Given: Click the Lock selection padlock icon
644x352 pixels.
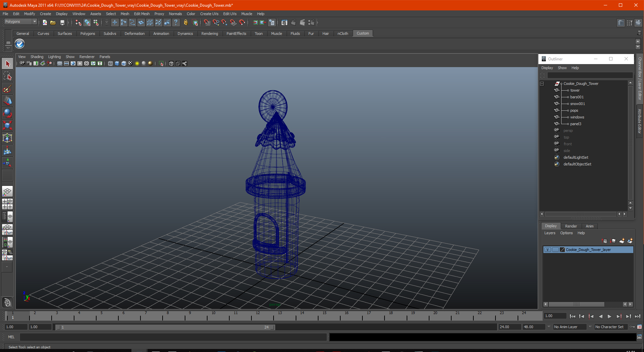Looking at the screenshot, I should coord(185,22).
